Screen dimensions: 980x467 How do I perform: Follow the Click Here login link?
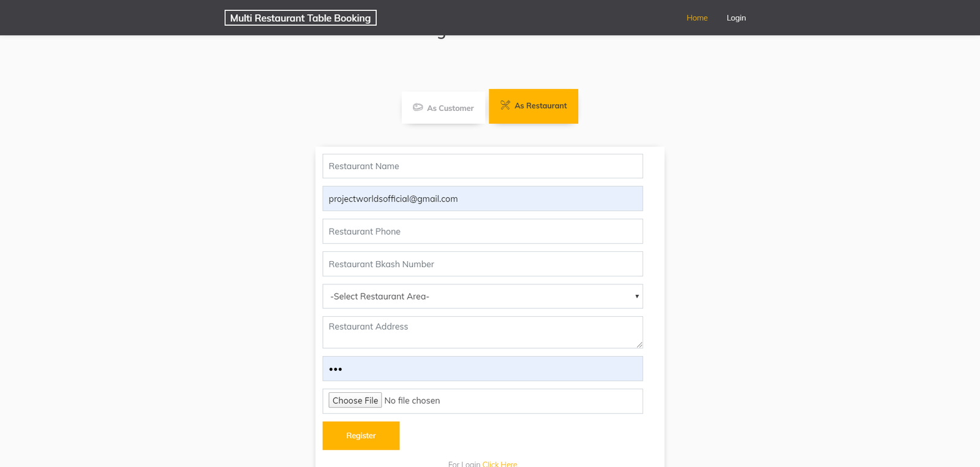click(499, 464)
